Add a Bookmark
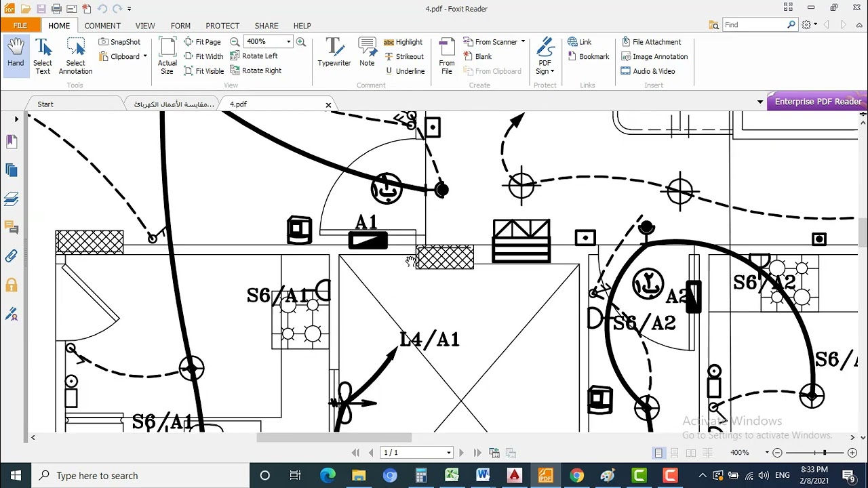This screenshot has height=488, width=868. (x=588, y=56)
